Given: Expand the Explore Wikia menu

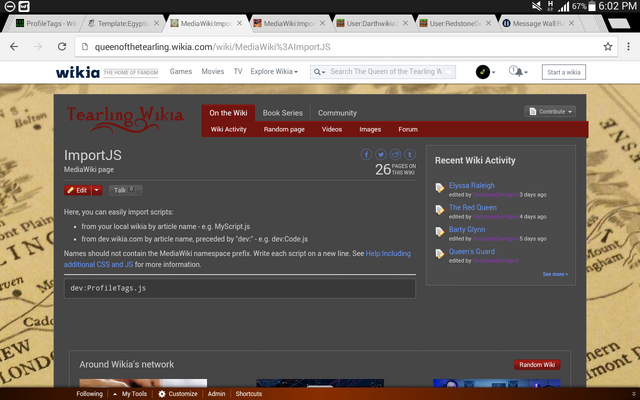Looking at the screenshot, I should [274, 71].
